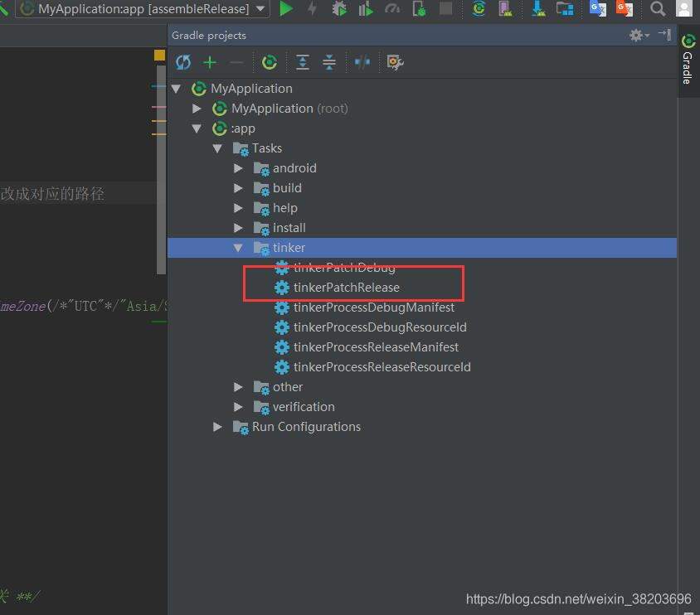
Task: Refresh all Gradle projects
Action: [x=183, y=62]
